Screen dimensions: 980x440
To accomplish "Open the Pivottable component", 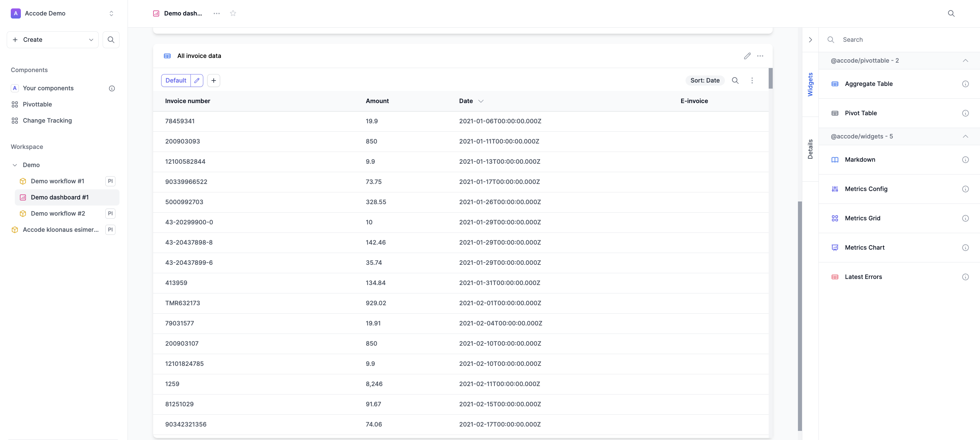I will tap(37, 104).
